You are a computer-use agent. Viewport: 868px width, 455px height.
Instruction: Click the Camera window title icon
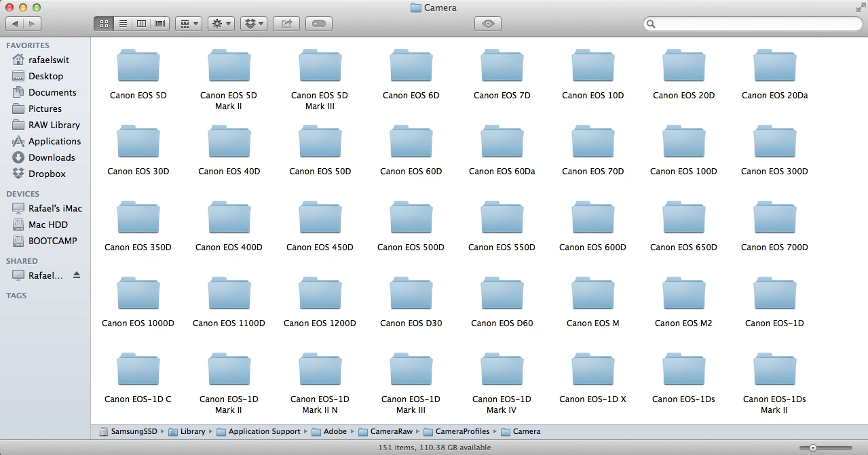coord(416,7)
